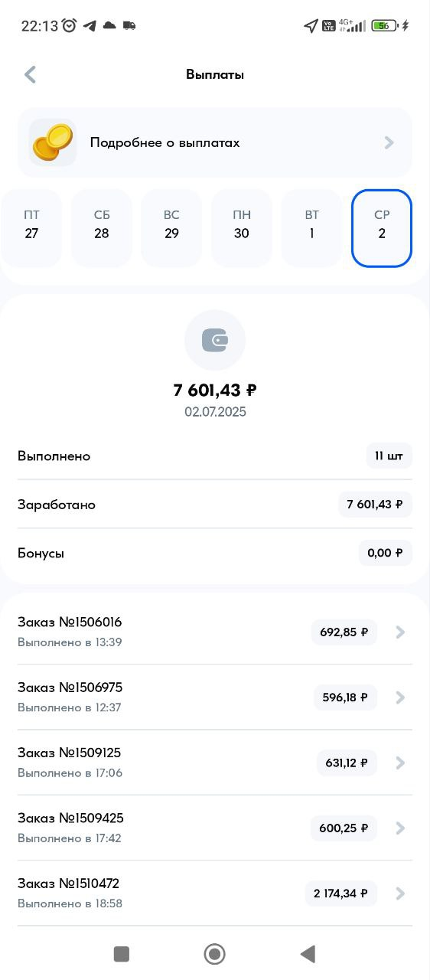Tap the Выполнено 11 шт badge

point(389,456)
